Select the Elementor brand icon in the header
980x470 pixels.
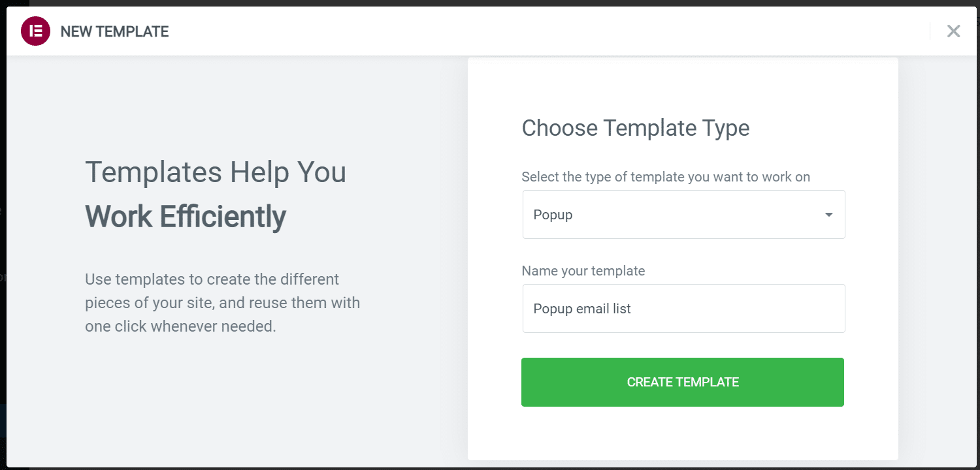[x=36, y=31]
